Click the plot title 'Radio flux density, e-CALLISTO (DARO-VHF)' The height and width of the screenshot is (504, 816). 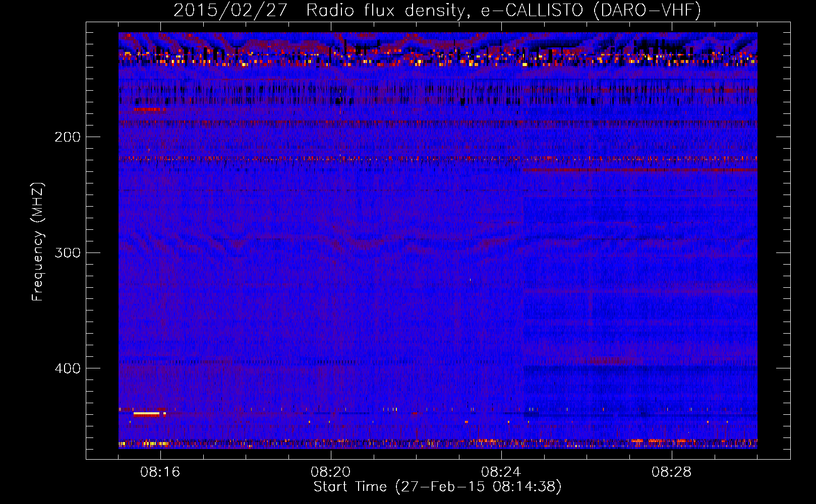tap(503, 10)
